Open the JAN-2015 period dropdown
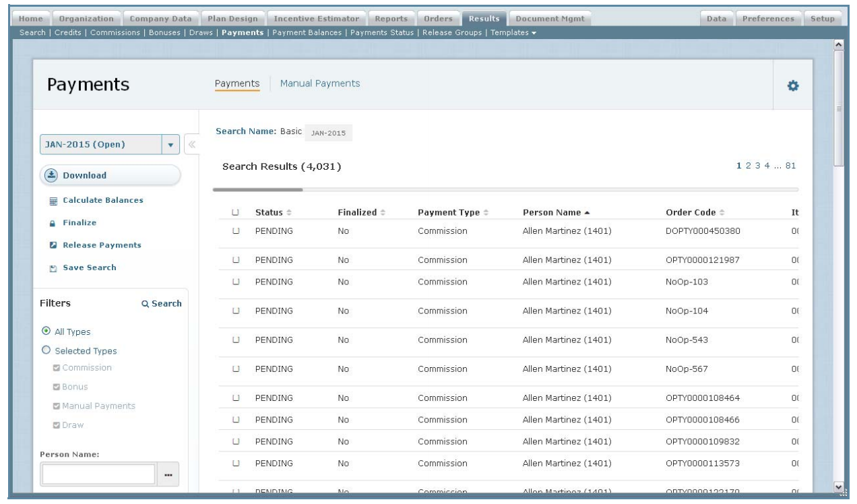The width and height of the screenshot is (857, 504). (170, 144)
